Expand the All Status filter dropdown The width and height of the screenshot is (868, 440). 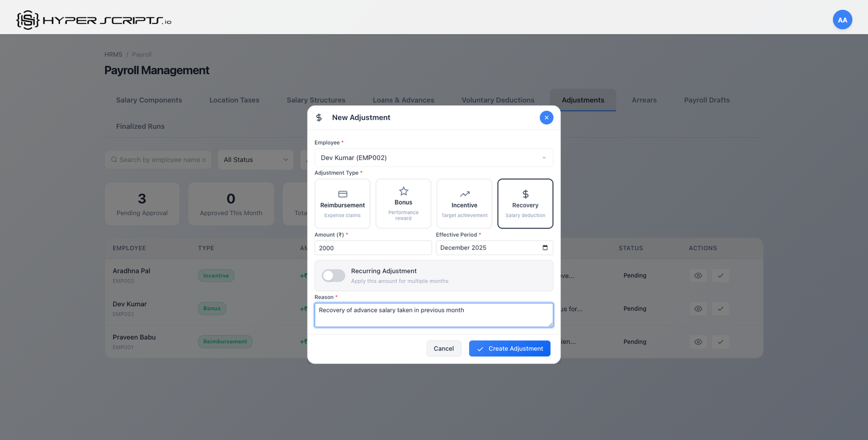[256, 160]
